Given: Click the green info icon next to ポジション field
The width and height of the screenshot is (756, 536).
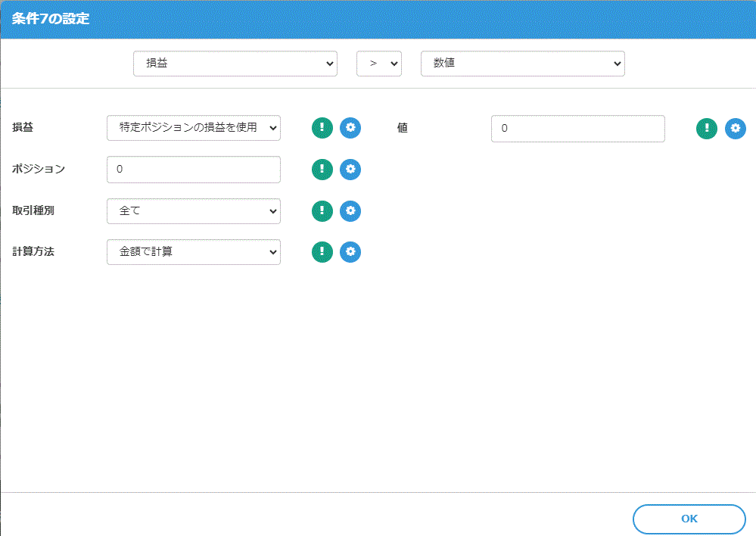Looking at the screenshot, I should 322,170.
